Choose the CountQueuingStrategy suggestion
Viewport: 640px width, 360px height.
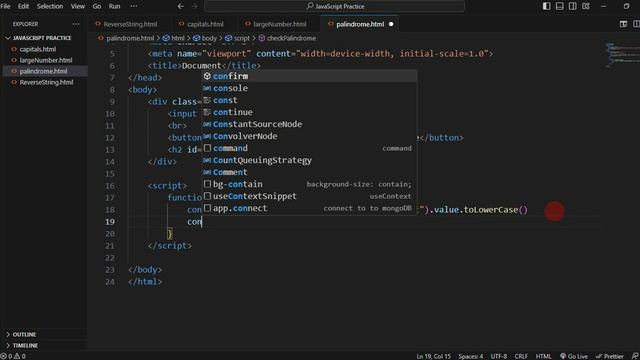pos(309,160)
